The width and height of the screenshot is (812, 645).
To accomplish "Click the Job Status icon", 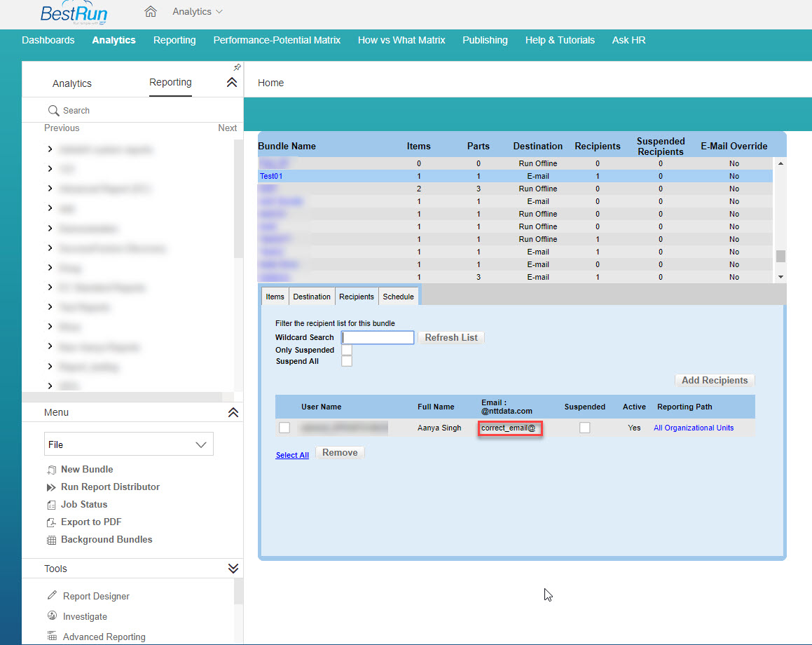I will click(51, 505).
